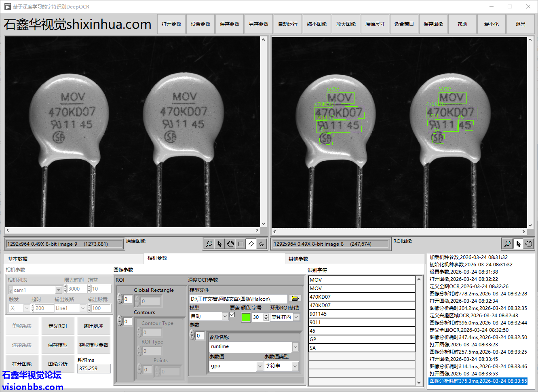The width and height of the screenshot is (538, 392).
Task: Choose the rectangle ROI drawing tool
Action: pyautogui.click(x=241, y=244)
